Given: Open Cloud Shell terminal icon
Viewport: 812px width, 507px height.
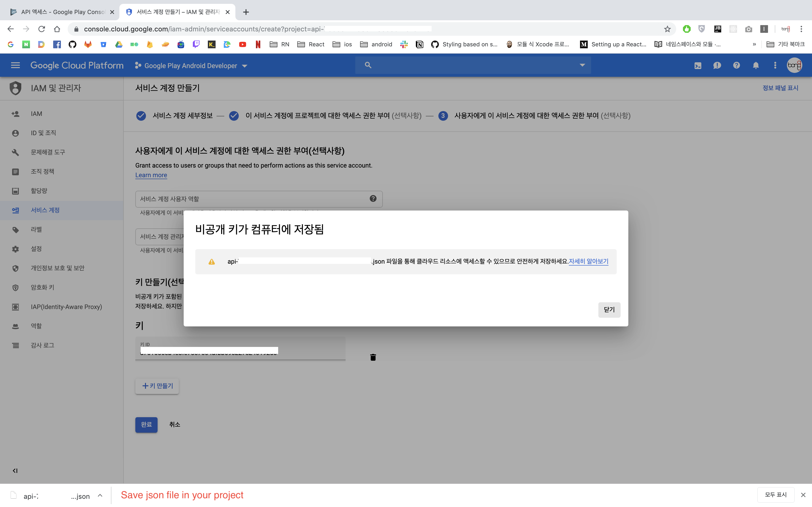Looking at the screenshot, I should pos(698,66).
